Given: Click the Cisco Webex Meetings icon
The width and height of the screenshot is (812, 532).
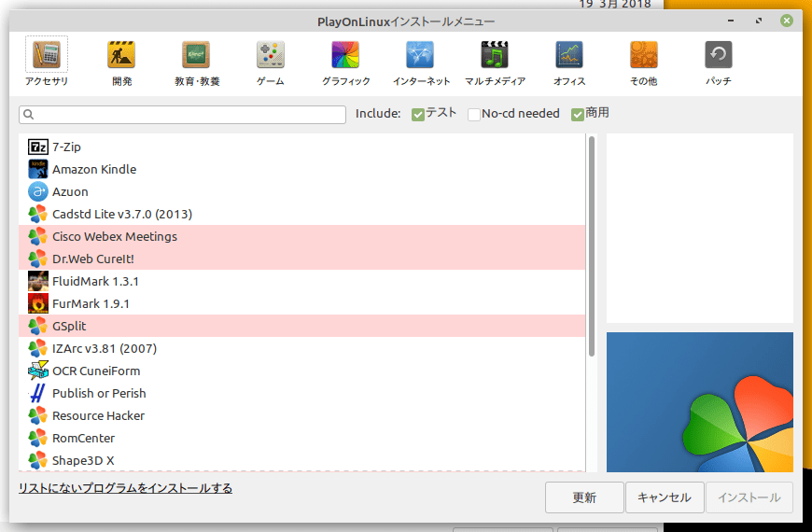Looking at the screenshot, I should click(38, 237).
